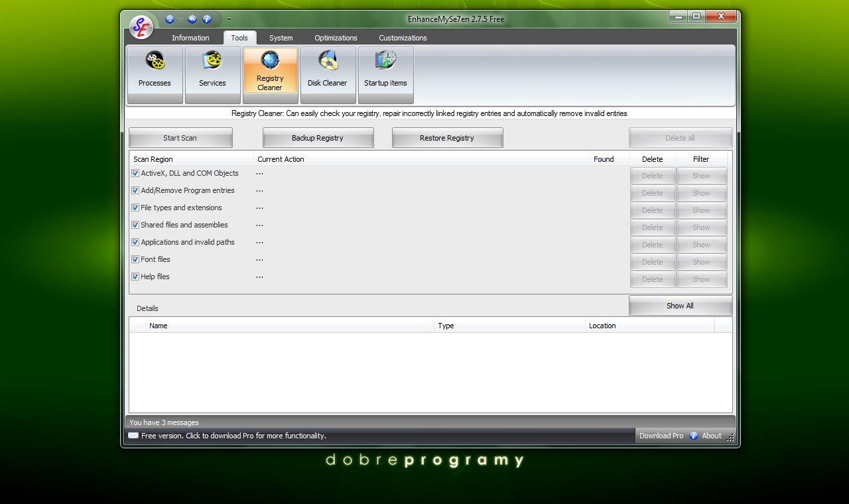Select the Registry Cleaner tool
The image size is (849, 504).
pyautogui.click(x=270, y=75)
